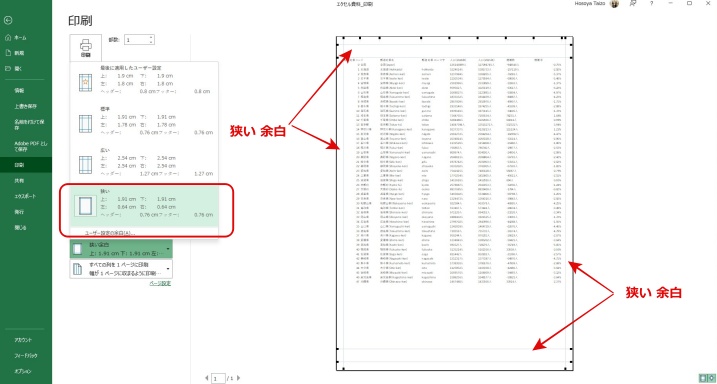Click the big 印刷 printer button

85,48
